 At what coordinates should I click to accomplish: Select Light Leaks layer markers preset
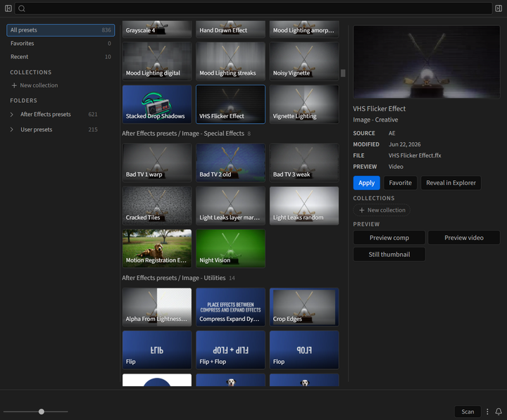click(230, 206)
